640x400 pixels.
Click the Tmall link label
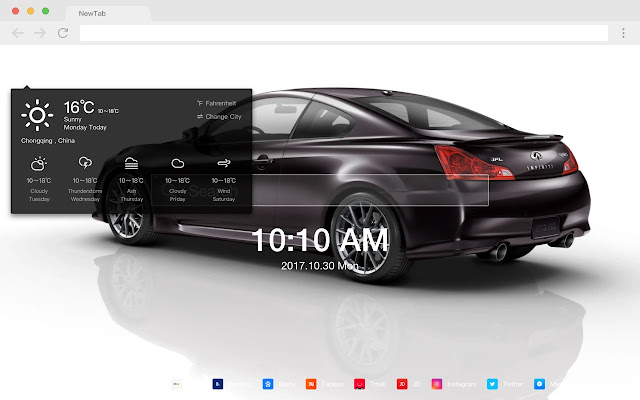[x=378, y=384]
